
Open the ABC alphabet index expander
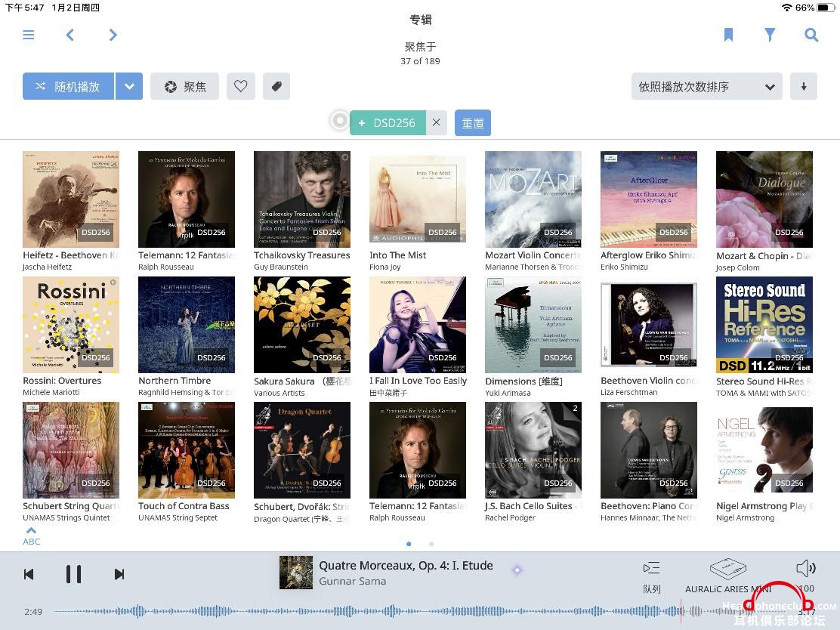[x=31, y=536]
